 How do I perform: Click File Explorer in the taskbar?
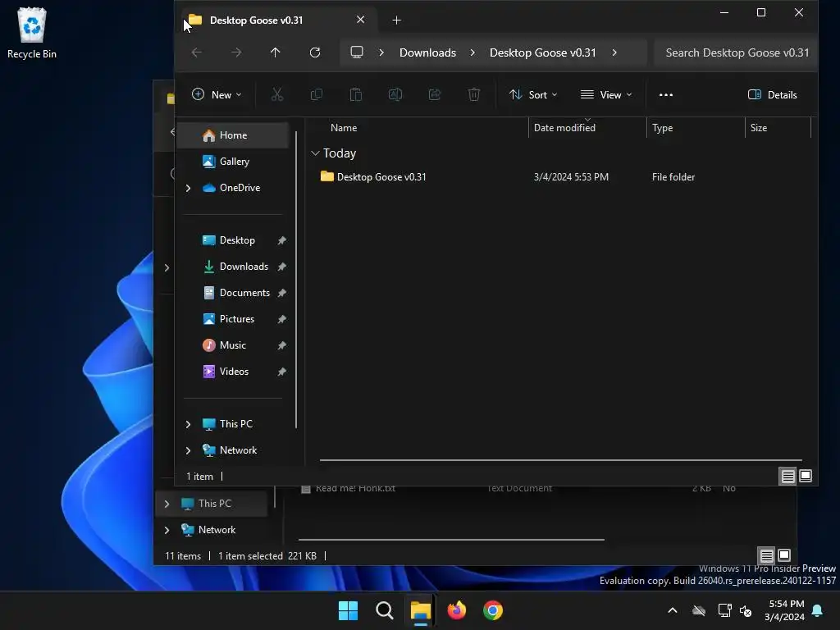click(x=421, y=610)
